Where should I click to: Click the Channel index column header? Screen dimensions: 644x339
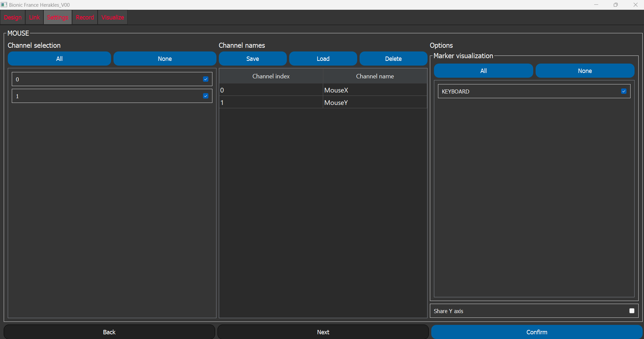click(271, 76)
